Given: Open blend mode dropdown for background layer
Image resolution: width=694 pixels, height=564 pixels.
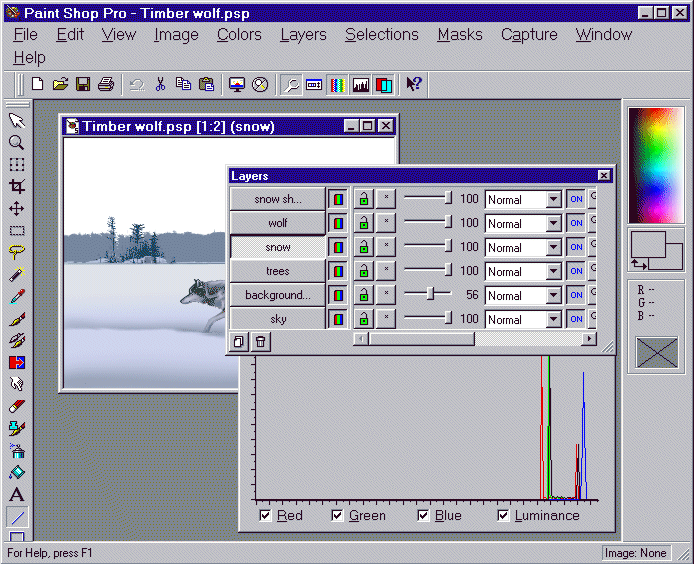Looking at the screenshot, I should (x=553, y=296).
